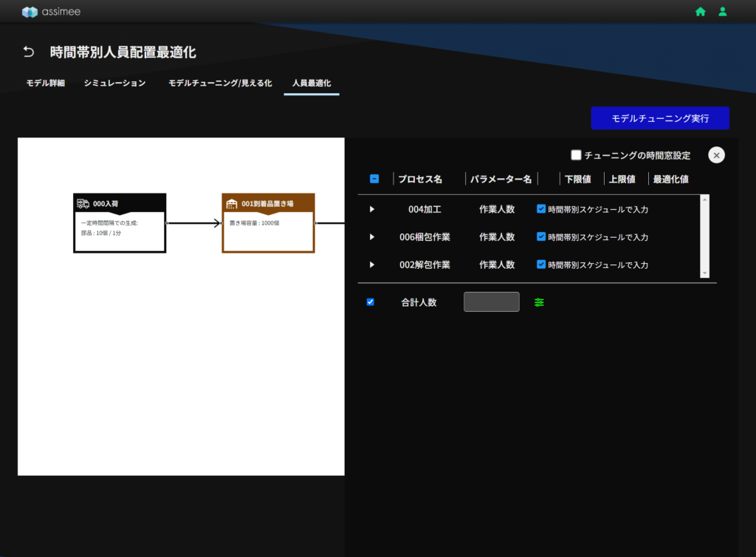Click scrollbar up arrow in process list
Viewport: 756px width, 557px height.
[704, 199]
